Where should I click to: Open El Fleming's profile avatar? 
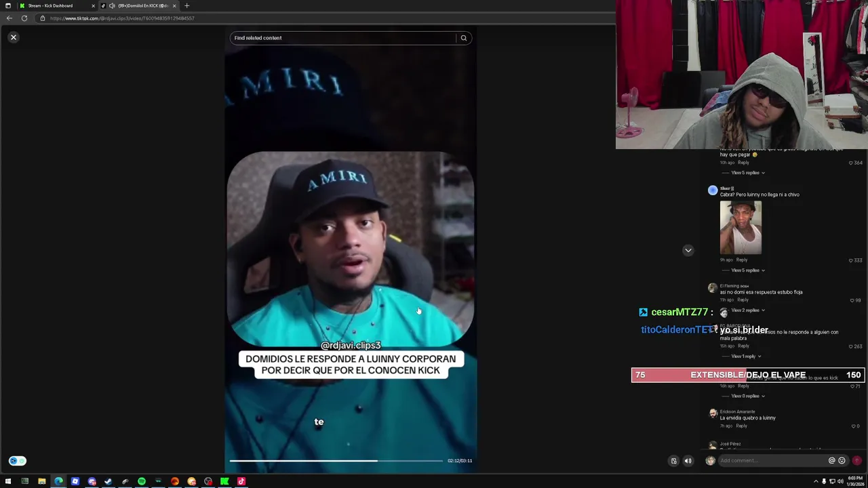pyautogui.click(x=712, y=288)
